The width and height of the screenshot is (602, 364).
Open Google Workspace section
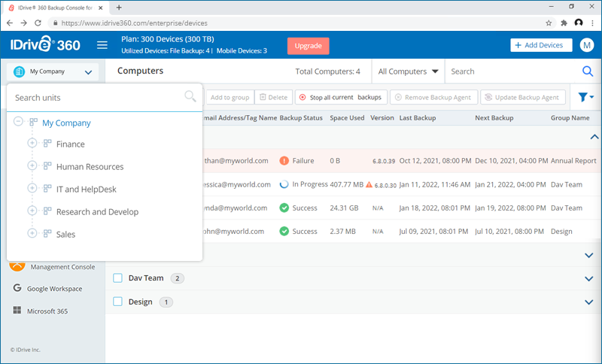pyautogui.click(x=54, y=289)
